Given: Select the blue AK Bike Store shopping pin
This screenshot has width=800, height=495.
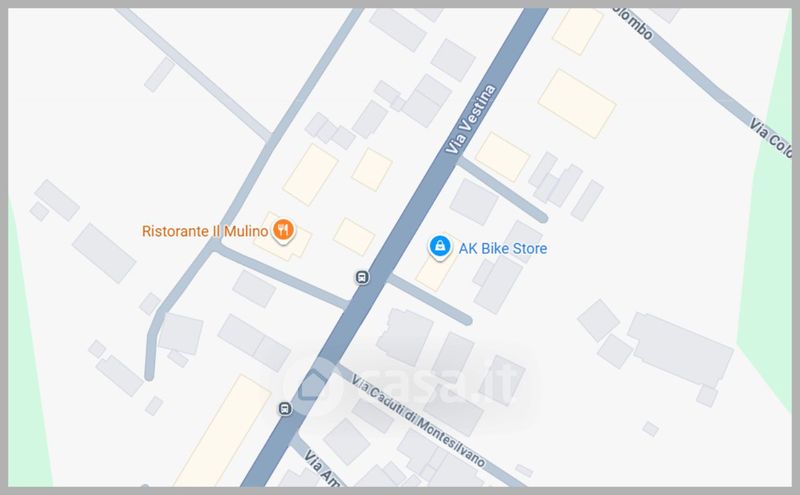Looking at the screenshot, I should coord(439,247).
